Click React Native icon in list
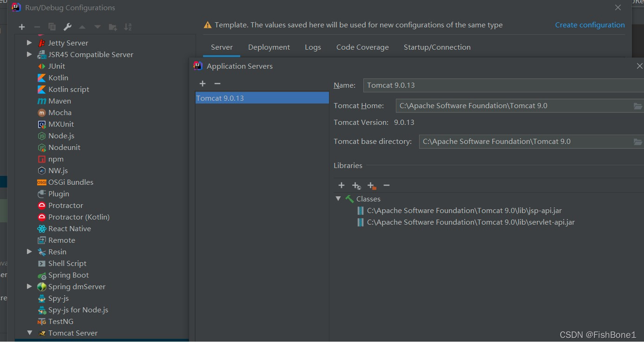This screenshot has height=343, width=644. pos(42,228)
